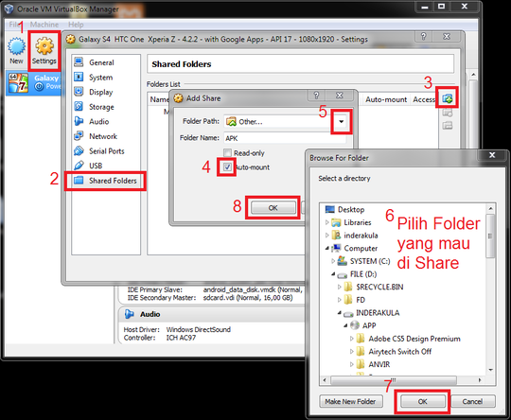This screenshot has width=511, height=420.
Task: Enable the Read-only checkbox
Action: pyautogui.click(x=227, y=153)
